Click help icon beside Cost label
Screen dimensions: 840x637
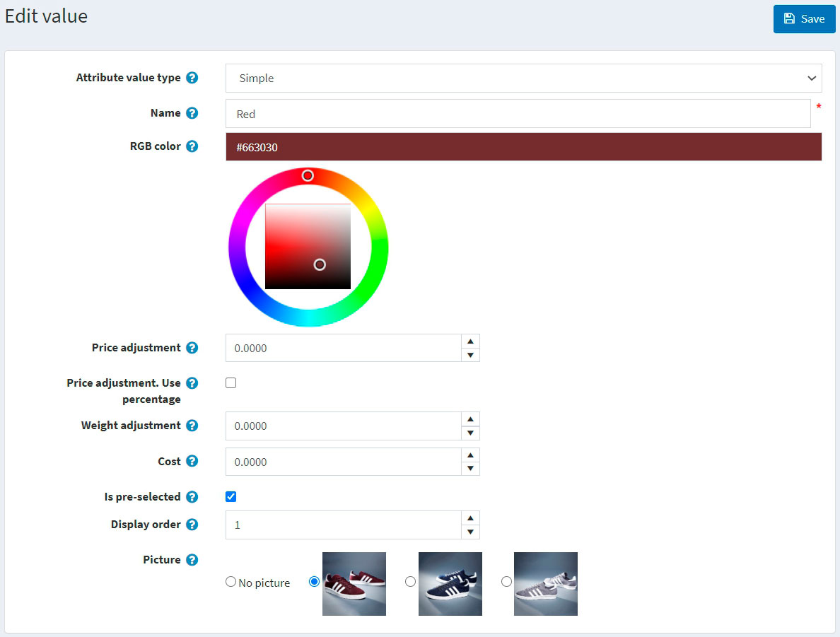pos(192,461)
